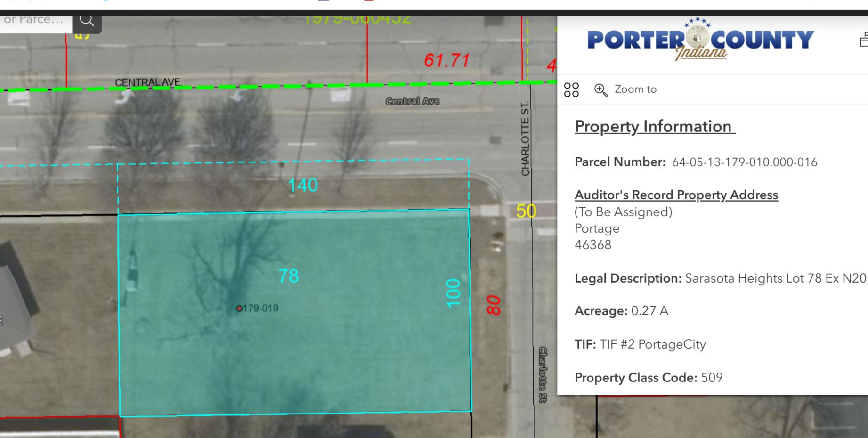868x438 pixels.
Task: Click the Zoom to magnifier icon
Action: point(600,90)
